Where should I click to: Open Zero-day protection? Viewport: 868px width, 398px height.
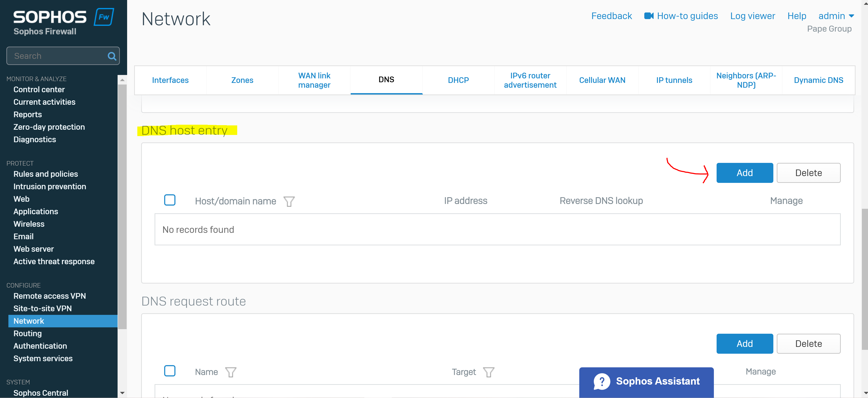[49, 127]
